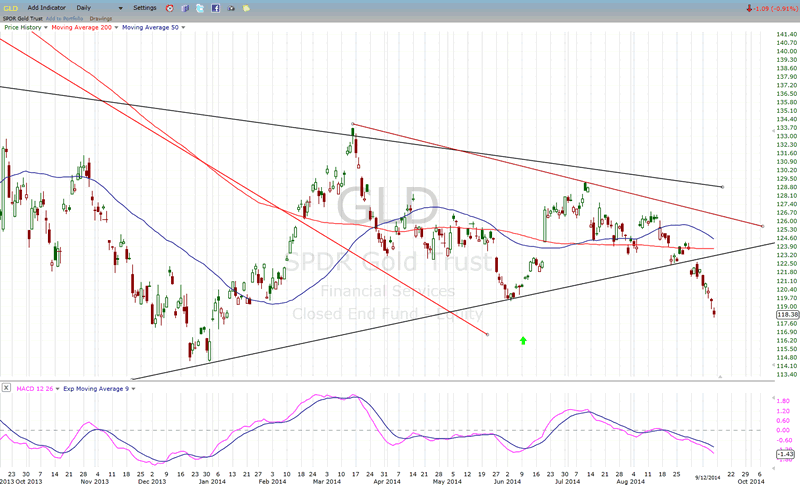Expand the Price History dropdown arrow
Image resolution: width=800 pixels, height=485 pixels.
pyautogui.click(x=43, y=27)
